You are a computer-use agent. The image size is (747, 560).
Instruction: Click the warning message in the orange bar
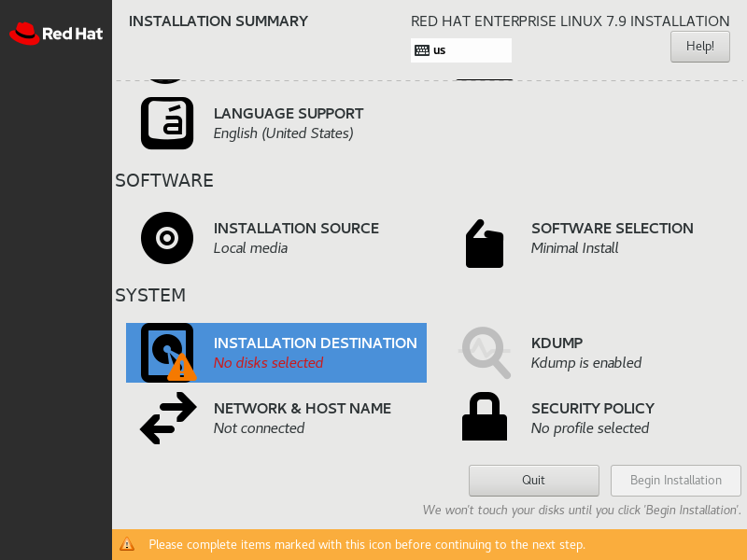367,544
